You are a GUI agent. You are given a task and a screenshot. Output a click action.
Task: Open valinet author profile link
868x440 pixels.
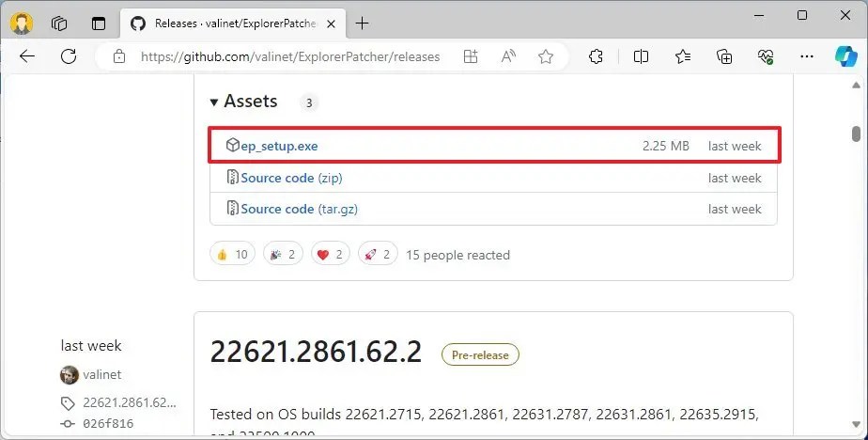tap(101, 374)
